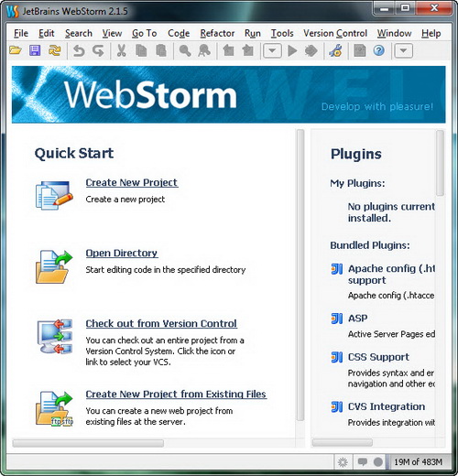Click the Plugins panel horizontal scrollbar
This screenshot has width=458, height=476.
(343, 442)
